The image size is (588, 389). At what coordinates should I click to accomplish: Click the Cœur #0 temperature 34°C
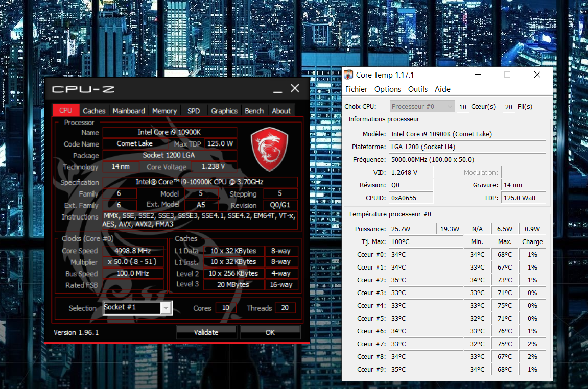tap(426, 254)
